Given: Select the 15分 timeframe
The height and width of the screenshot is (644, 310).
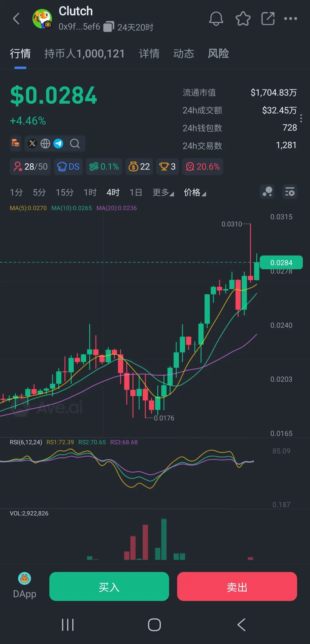Looking at the screenshot, I should coord(65,192).
